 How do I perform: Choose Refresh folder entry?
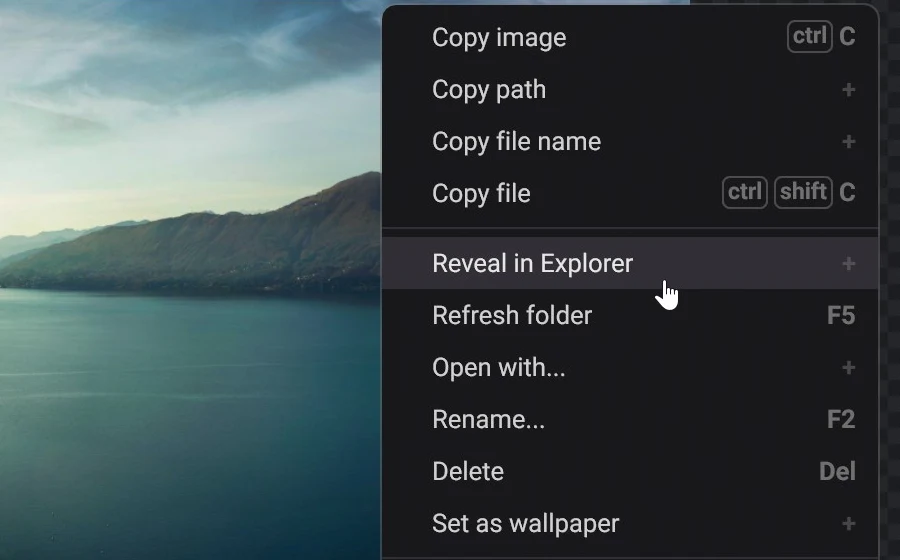click(630, 316)
